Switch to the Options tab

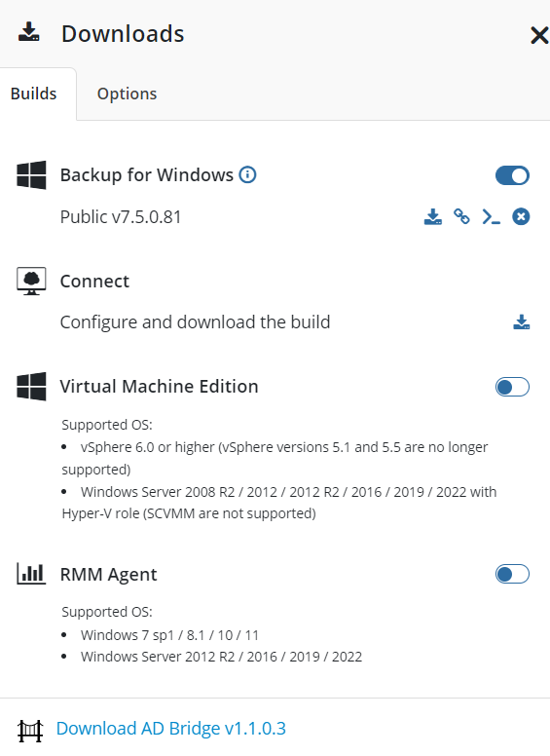pyautogui.click(x=128, y=94)
